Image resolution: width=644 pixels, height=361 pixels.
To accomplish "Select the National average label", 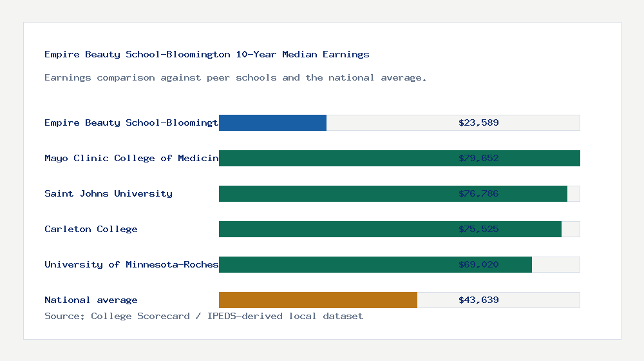I will [91, 300].
